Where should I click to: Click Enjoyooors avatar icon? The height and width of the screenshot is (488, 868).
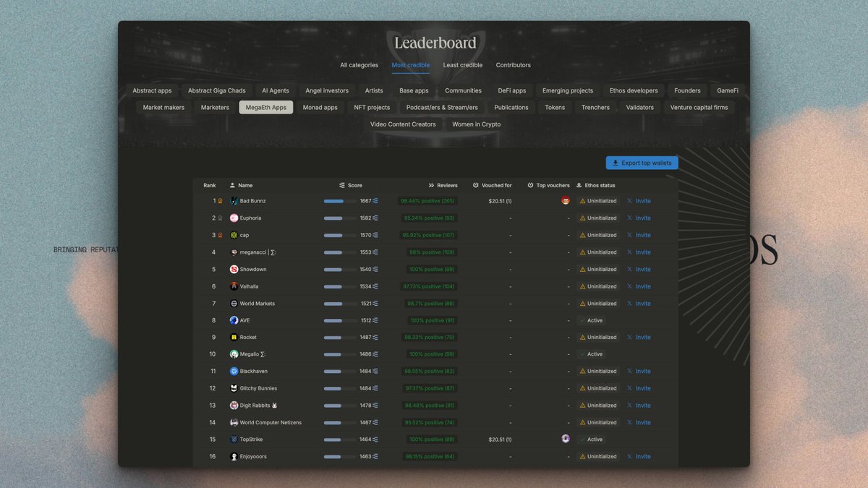[x=234, y=456]
